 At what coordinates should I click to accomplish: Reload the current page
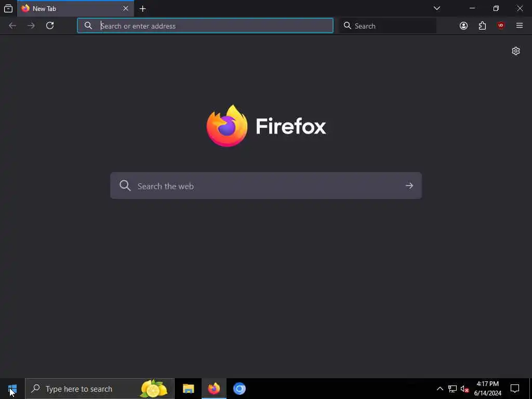coord(50,26)
